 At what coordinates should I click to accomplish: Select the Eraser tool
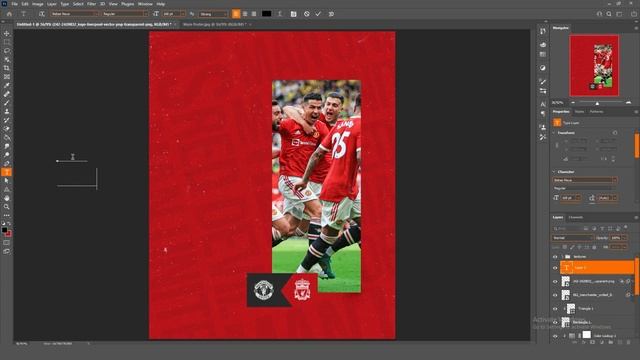pyautogui.click(x=7, y=129)
